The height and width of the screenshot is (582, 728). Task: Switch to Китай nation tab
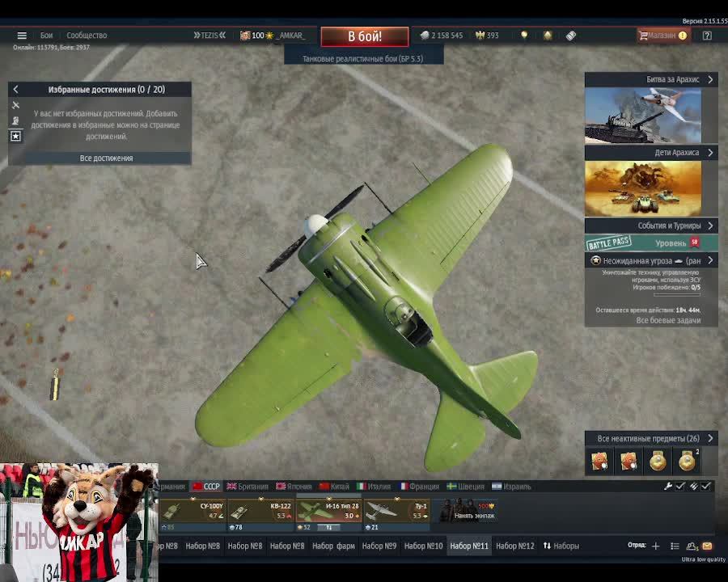click(334, 487)
